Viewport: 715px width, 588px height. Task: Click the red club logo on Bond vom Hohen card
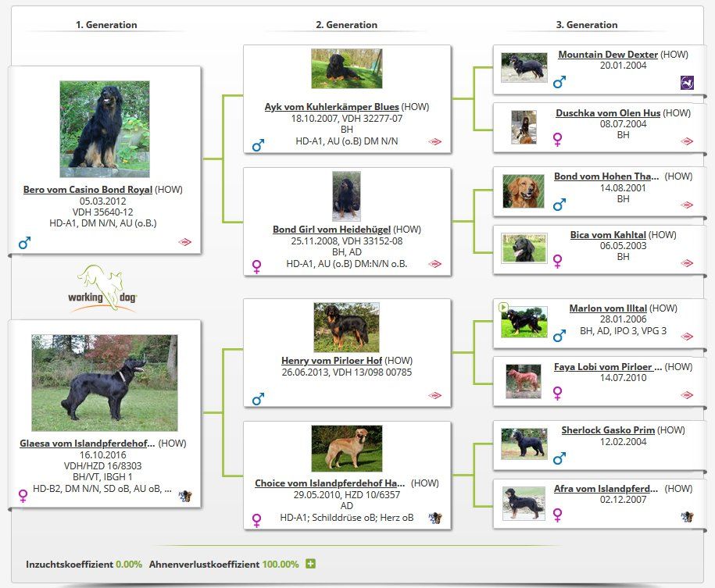[x=687, y=205]
